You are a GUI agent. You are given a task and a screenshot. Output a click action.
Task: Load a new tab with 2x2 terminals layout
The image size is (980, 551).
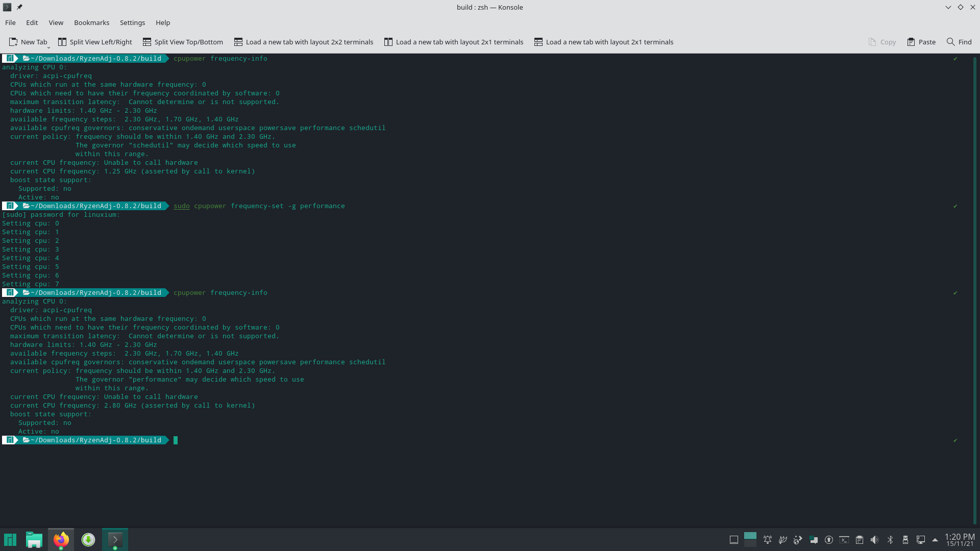304,42
